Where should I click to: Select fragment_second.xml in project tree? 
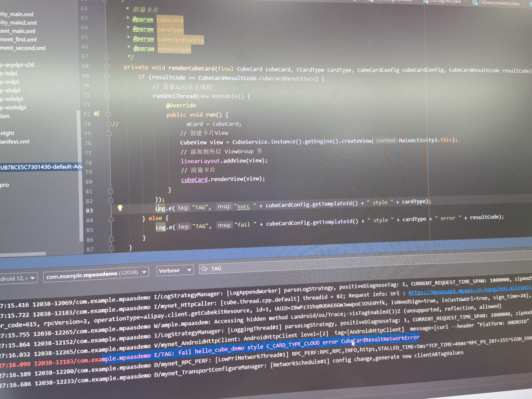pyautogui.click(x=23, y=48)
